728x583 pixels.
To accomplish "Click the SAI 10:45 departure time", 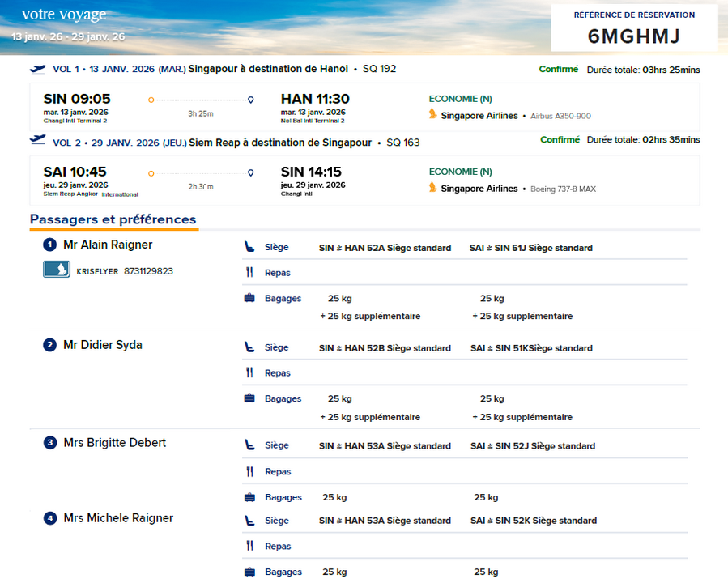I will click(75, 172).
